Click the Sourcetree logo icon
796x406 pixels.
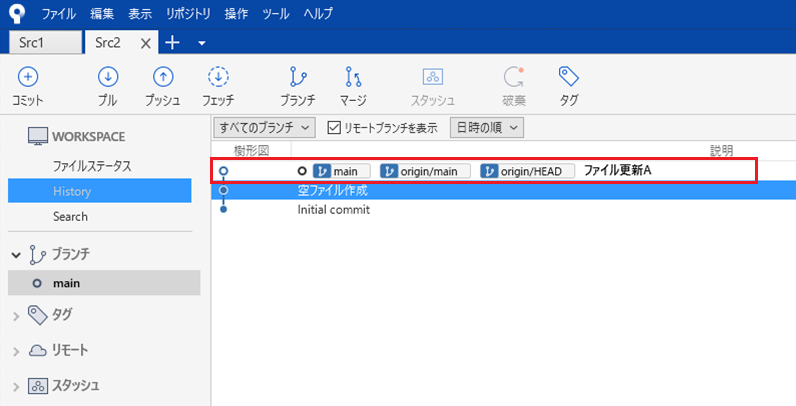click(17, 14)
